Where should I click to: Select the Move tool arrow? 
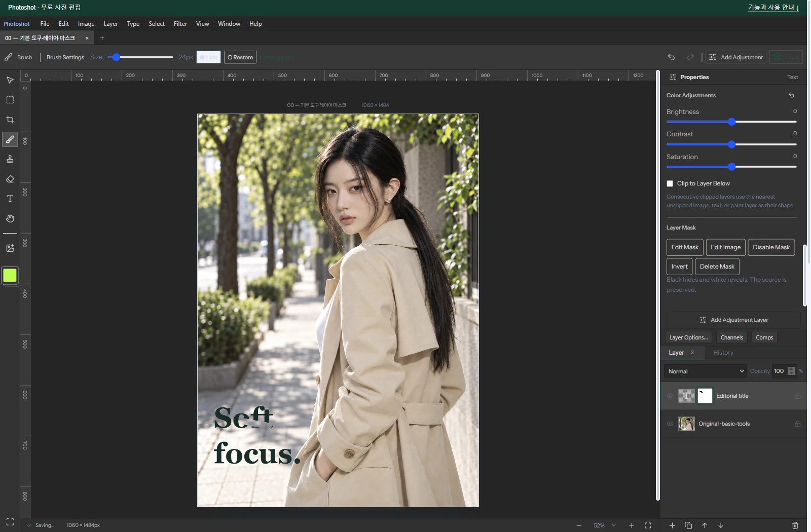click(10, 80)
